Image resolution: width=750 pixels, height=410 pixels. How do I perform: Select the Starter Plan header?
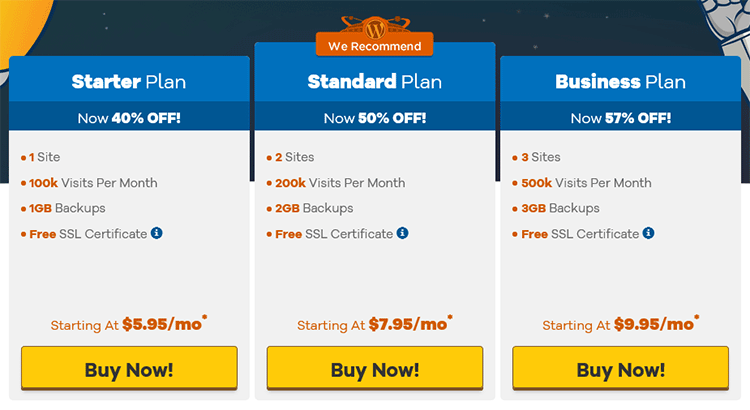(x=129, y=81)
